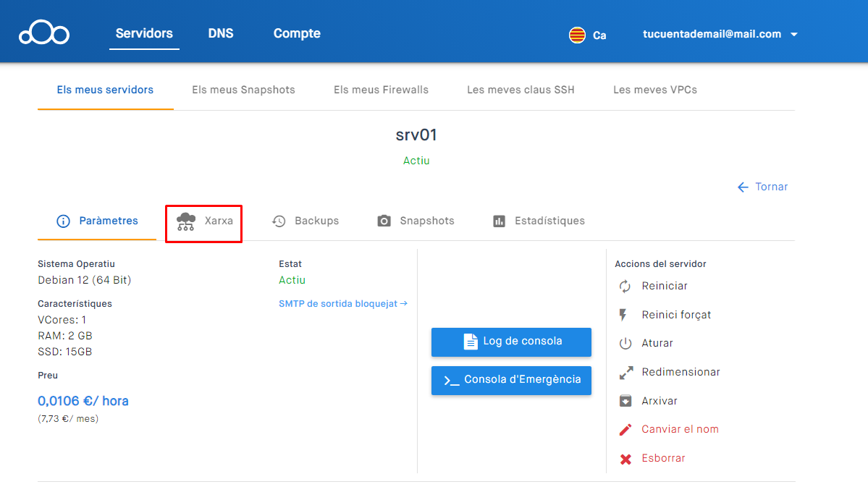
Task: Open the DNS menu in header
Action: click(221, 34)
